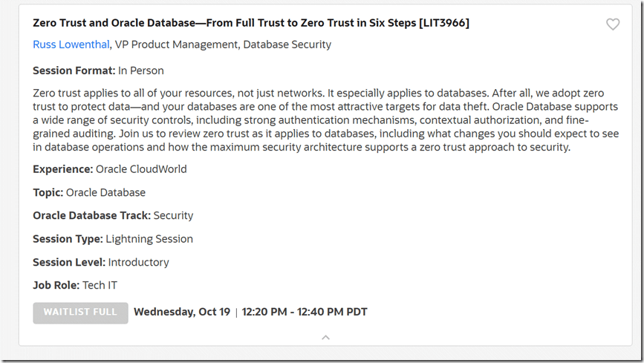This screenshot has width=644, height=363.
Task: Click the Topic label
Action: click(x=48, y=192)
